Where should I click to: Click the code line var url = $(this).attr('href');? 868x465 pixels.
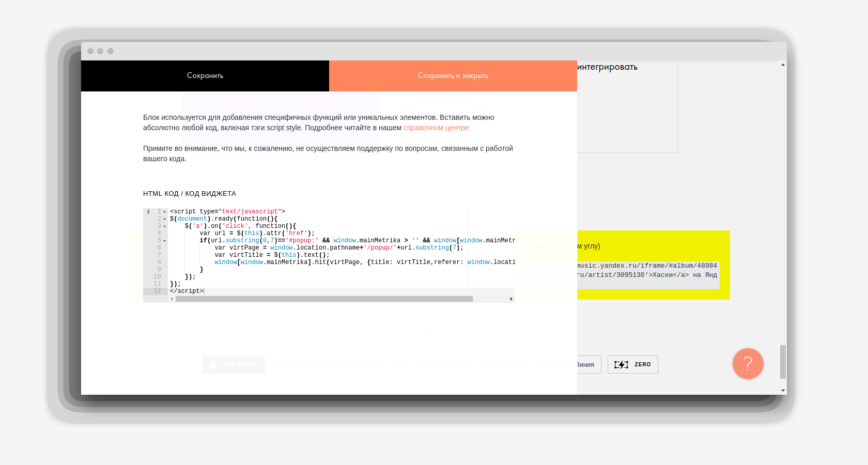pyautogui.click(x=257, y=234)
